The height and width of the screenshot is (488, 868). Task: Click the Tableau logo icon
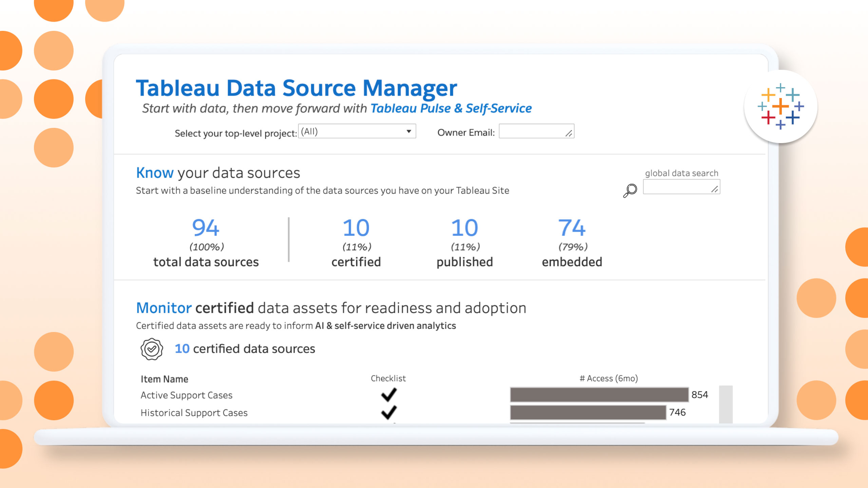[780, 106]
